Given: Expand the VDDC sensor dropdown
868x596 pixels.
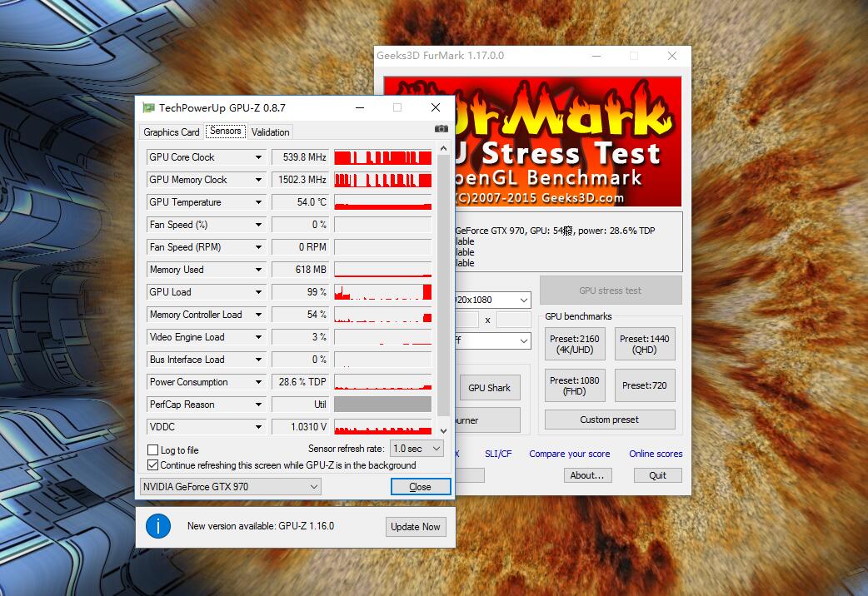Looking at the screenshot, I should click(x=258, y=427).
